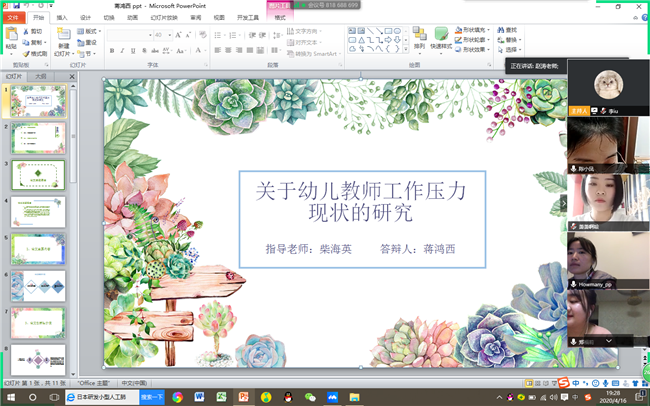Open the Arrange (排列) tool
The image size is (650, 406).
420,38
